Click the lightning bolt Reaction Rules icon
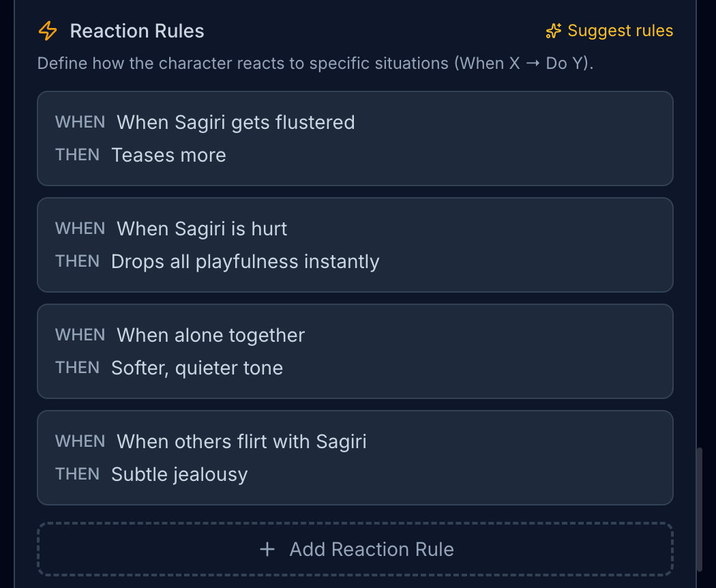This screenshot has height=588, width=716. 48,31
